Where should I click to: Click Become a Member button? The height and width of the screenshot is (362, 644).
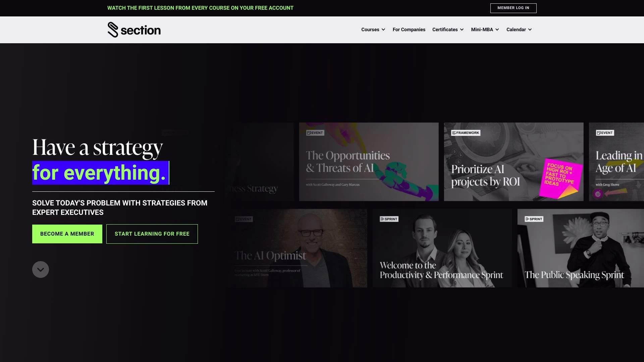tap(67, 234)
